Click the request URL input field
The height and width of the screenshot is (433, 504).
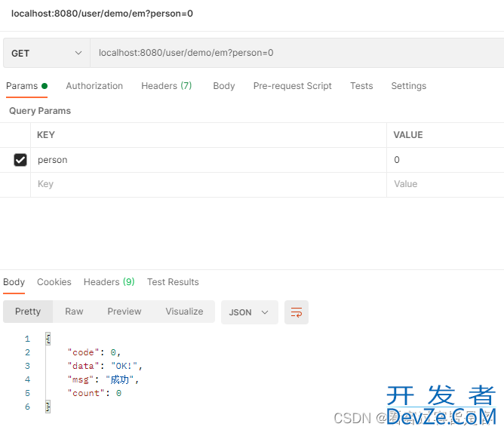tap(294, 53)
